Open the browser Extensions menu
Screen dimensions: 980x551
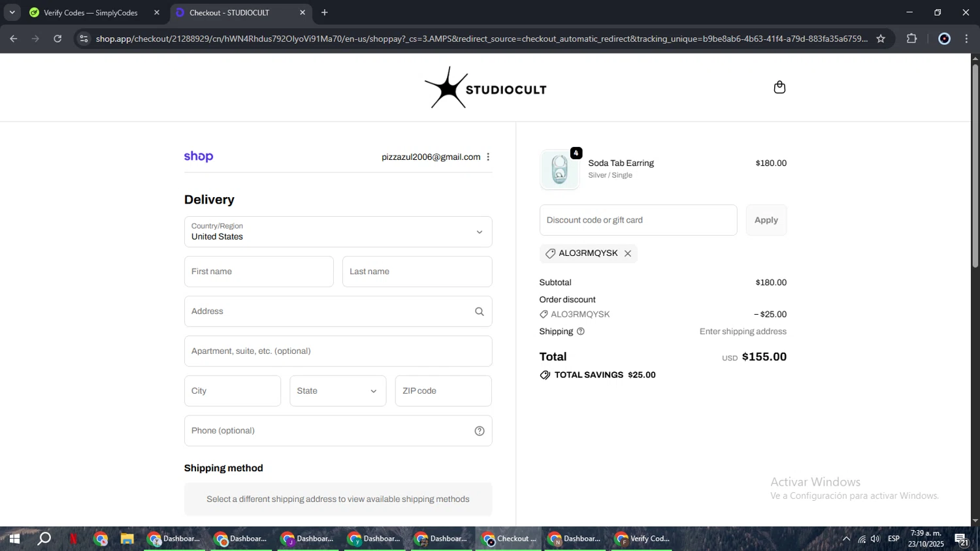pyautogui.click(x=912, y=39)
